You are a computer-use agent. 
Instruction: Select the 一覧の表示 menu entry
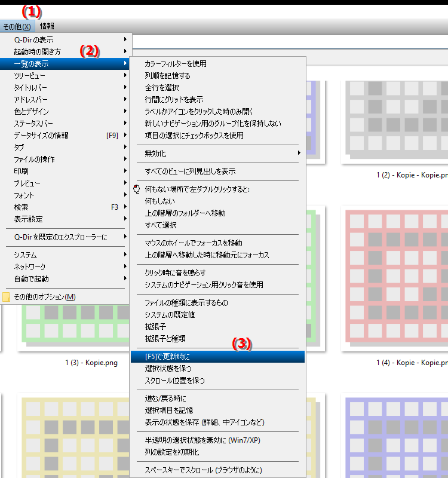pos(66,63)
